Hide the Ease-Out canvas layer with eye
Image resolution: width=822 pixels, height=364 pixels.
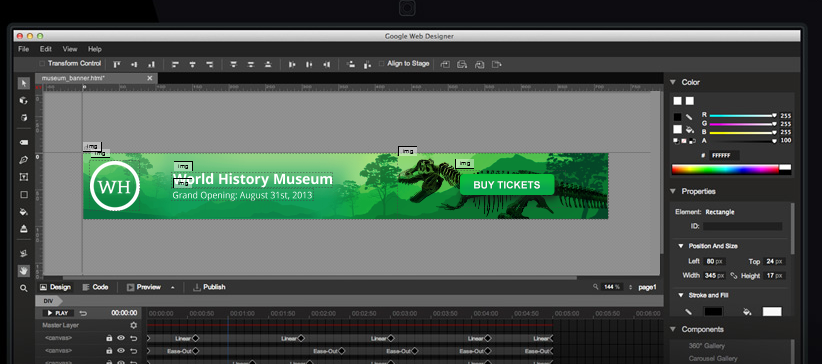[121, 351]
